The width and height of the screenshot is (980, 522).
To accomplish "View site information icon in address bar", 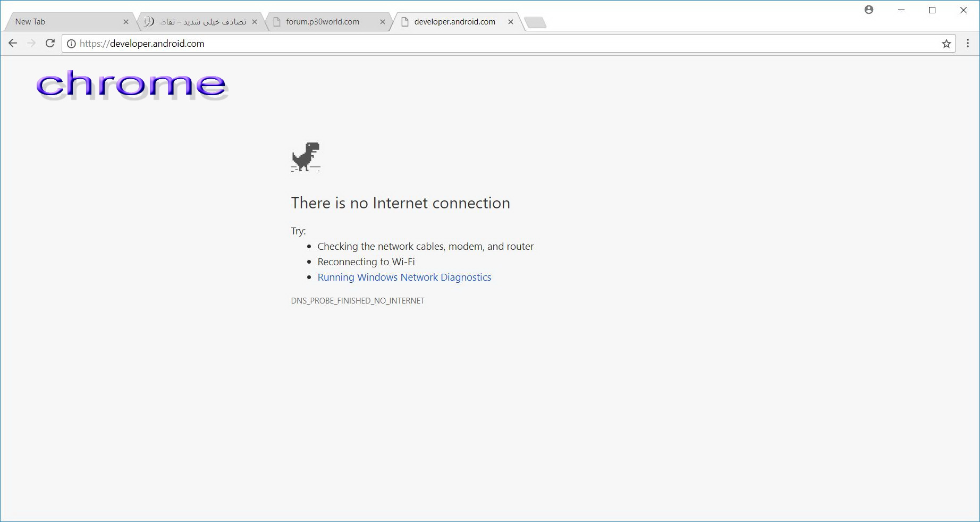I will [x=71, y=44].
